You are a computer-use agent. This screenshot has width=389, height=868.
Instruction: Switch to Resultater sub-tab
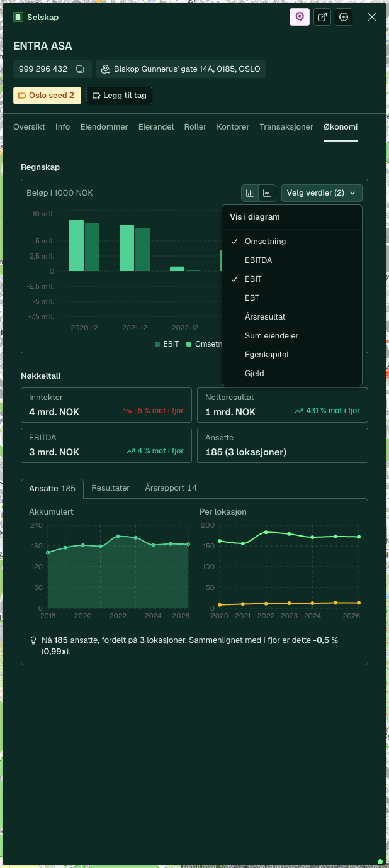[x=111, y=488]
